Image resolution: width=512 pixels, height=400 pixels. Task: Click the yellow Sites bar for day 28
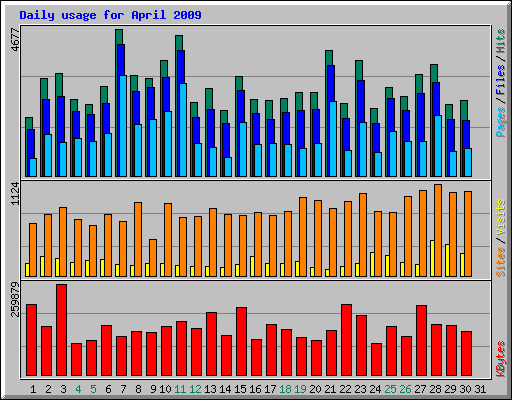pos(432,258)
